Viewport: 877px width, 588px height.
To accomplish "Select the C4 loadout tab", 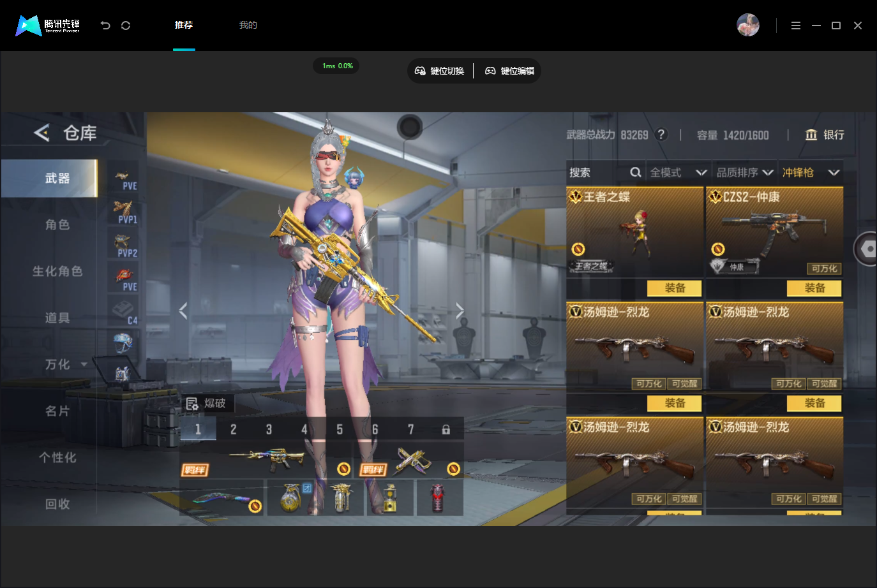I will [123, 312].
